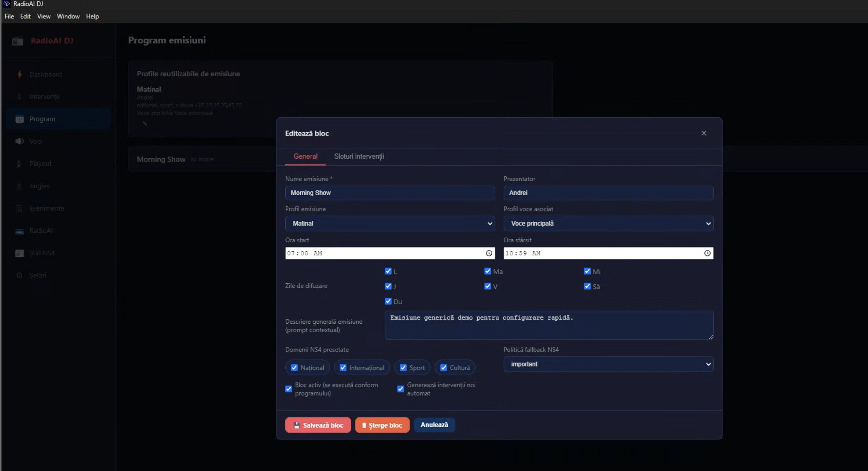
Task: Open the Morning Show block row
Action: pos(203,159)
